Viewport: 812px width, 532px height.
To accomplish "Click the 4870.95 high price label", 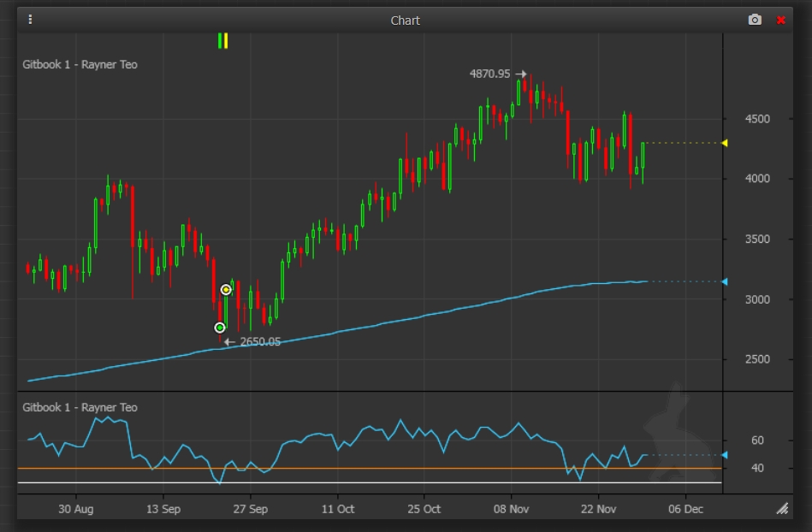I will coord(489,74).
